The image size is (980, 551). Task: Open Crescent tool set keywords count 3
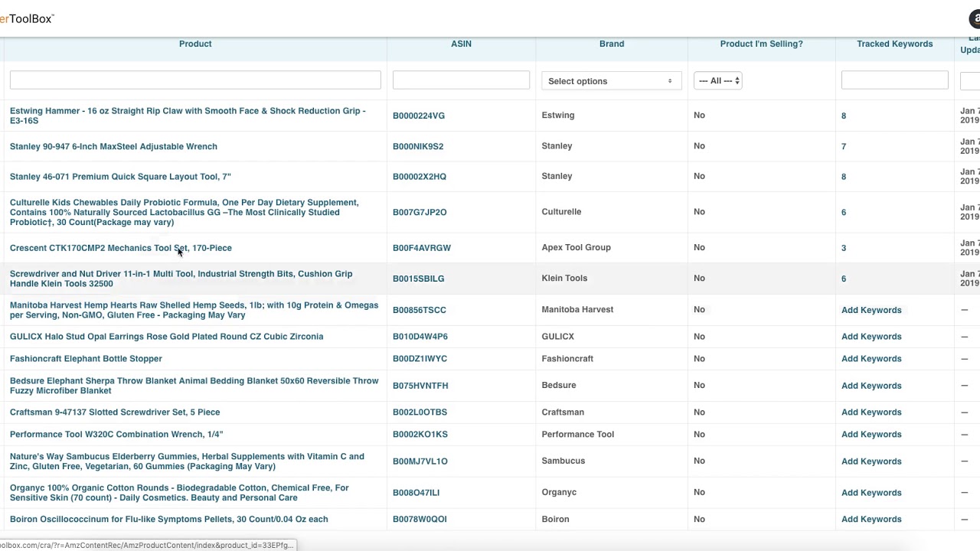tap(844, 248)
